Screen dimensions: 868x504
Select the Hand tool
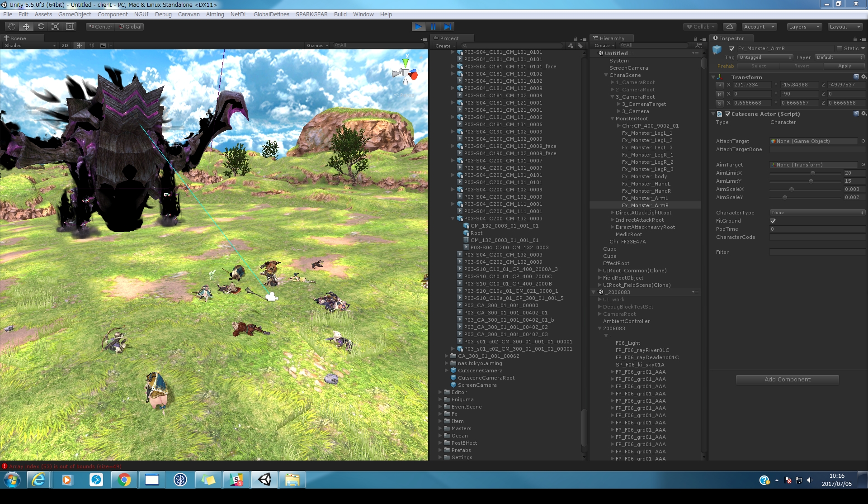coord(12,27)
